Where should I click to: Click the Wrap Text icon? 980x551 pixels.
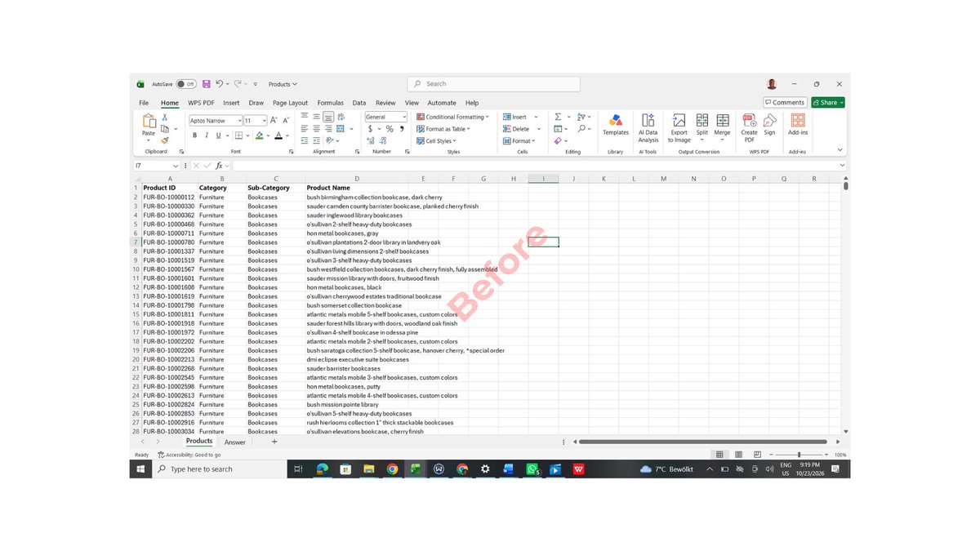pos(341,117)
